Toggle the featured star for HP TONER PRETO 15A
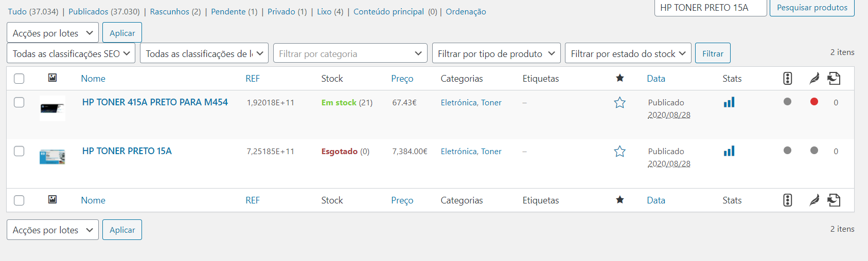 click(x=619, y=152)
